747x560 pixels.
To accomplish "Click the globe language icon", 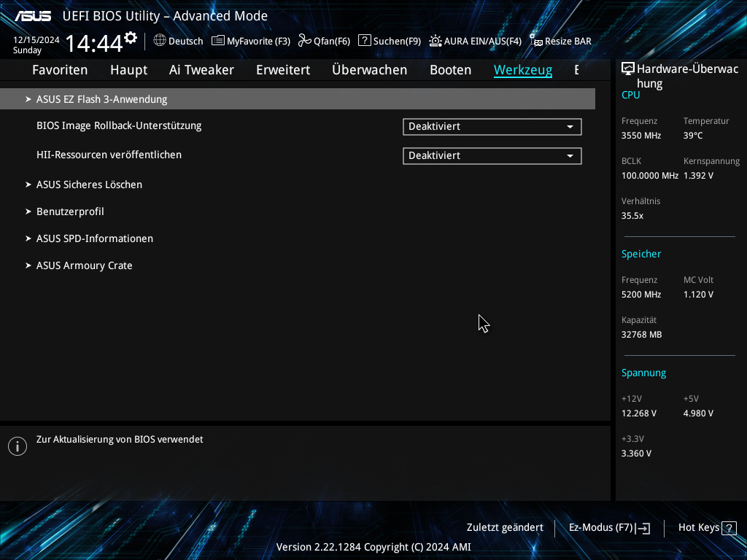I will pos(160,41).
